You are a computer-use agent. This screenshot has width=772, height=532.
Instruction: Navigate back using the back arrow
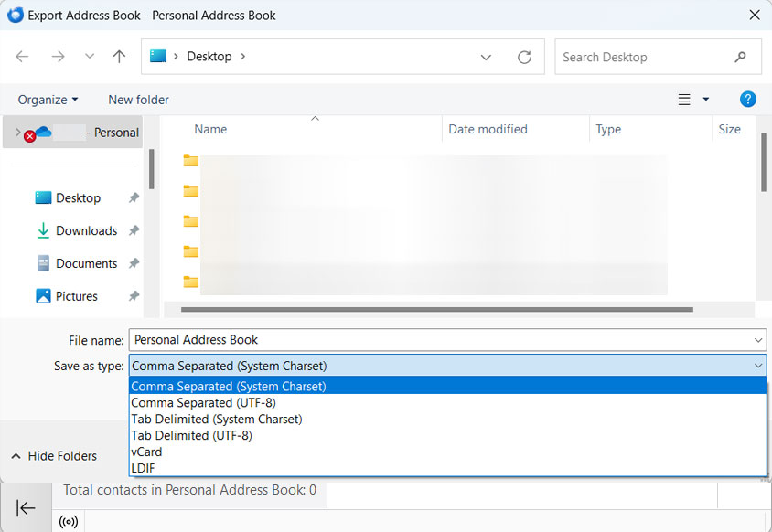pyautogui.click(x=21, y=56)
